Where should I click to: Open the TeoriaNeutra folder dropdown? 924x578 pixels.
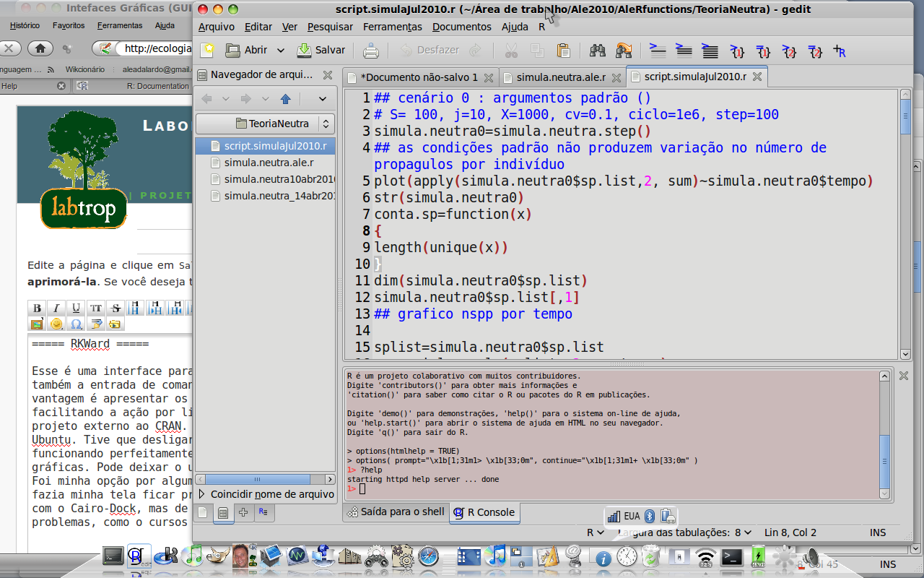[x=266, y=124]
